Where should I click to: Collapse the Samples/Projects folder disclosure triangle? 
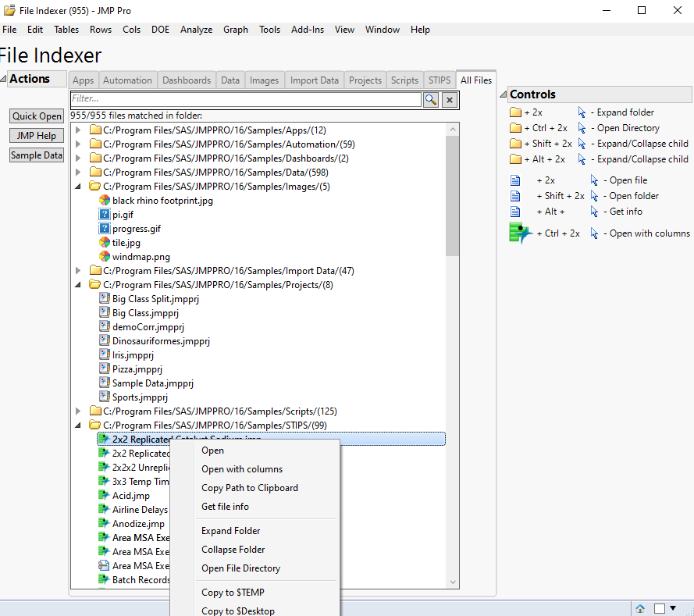[77, 284]
